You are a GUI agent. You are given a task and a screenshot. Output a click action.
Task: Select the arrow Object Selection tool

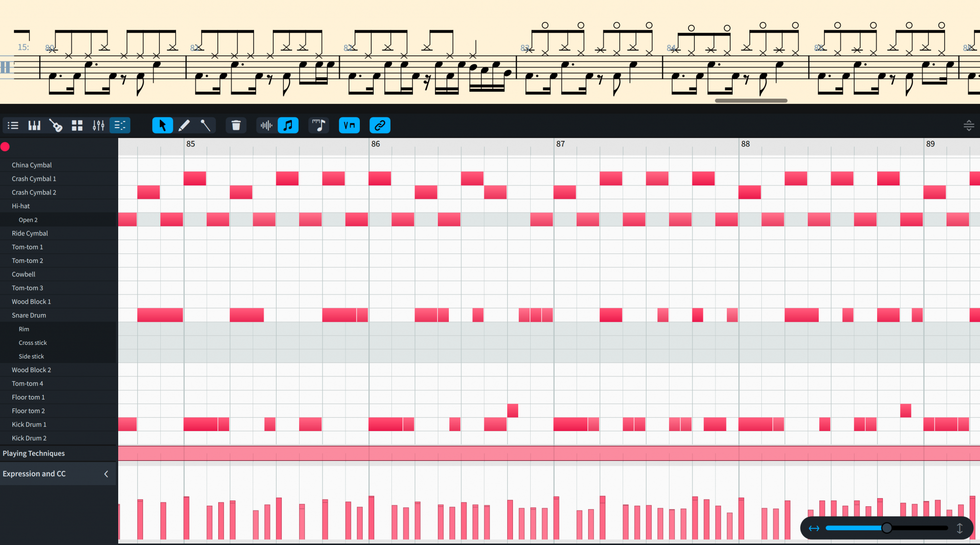tap(163, 125)
